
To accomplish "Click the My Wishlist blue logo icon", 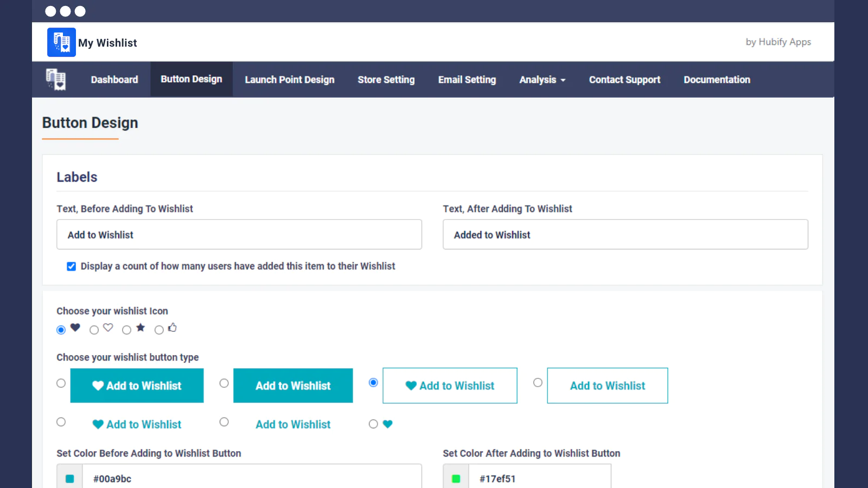I will pos(61,42).
